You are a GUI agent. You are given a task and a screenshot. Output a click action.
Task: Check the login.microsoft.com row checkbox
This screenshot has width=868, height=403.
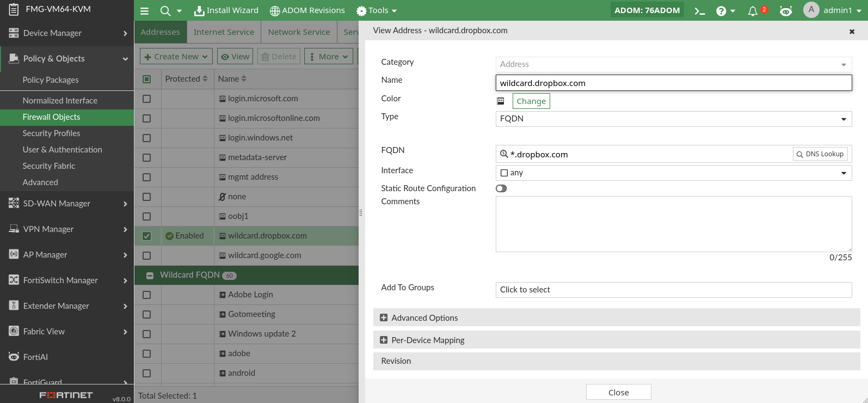pos(146,99)
